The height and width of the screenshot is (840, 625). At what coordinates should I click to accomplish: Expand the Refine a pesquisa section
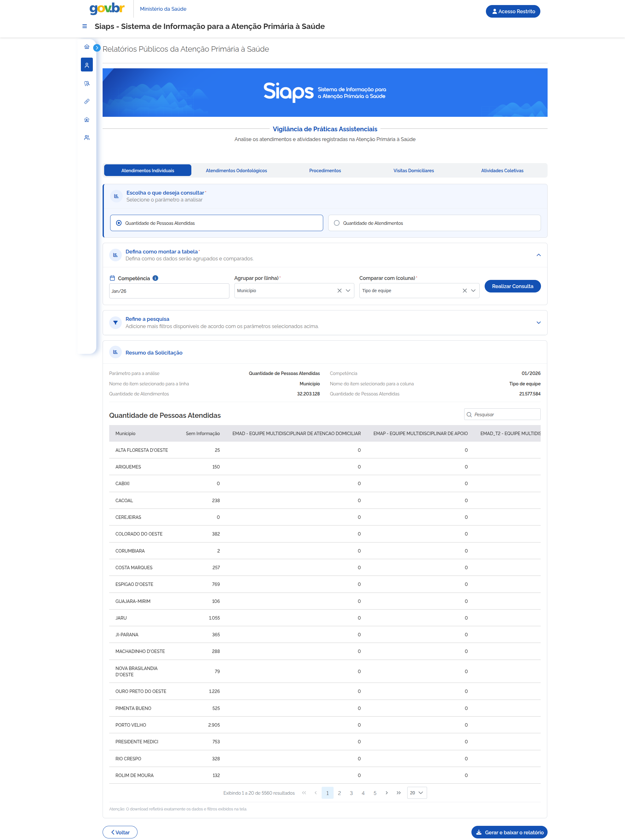coord(538,323)
